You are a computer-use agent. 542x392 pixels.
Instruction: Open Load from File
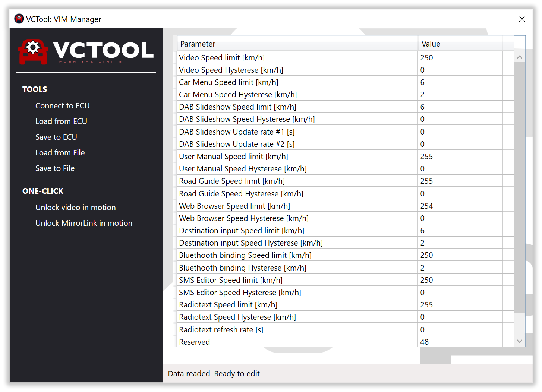point(60,153)
